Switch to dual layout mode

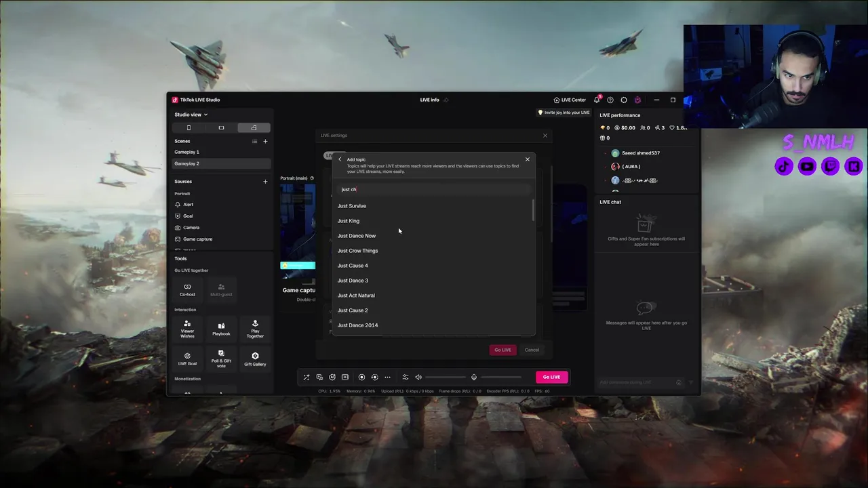point(254,127)
